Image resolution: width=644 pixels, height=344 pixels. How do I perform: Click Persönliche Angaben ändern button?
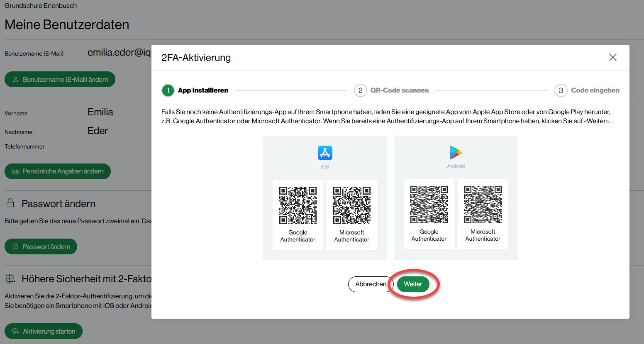pos(58,171)
